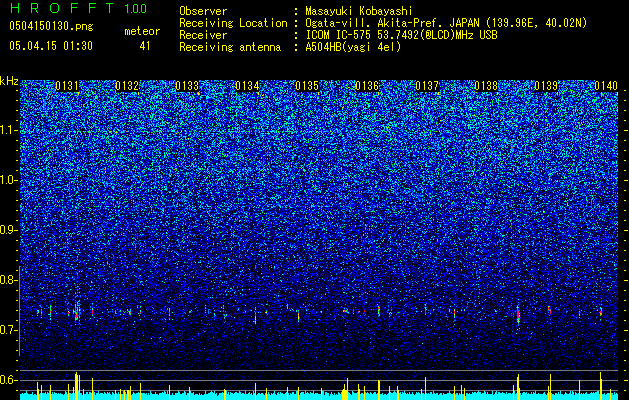Click time marker 0133

click(187, 86)
